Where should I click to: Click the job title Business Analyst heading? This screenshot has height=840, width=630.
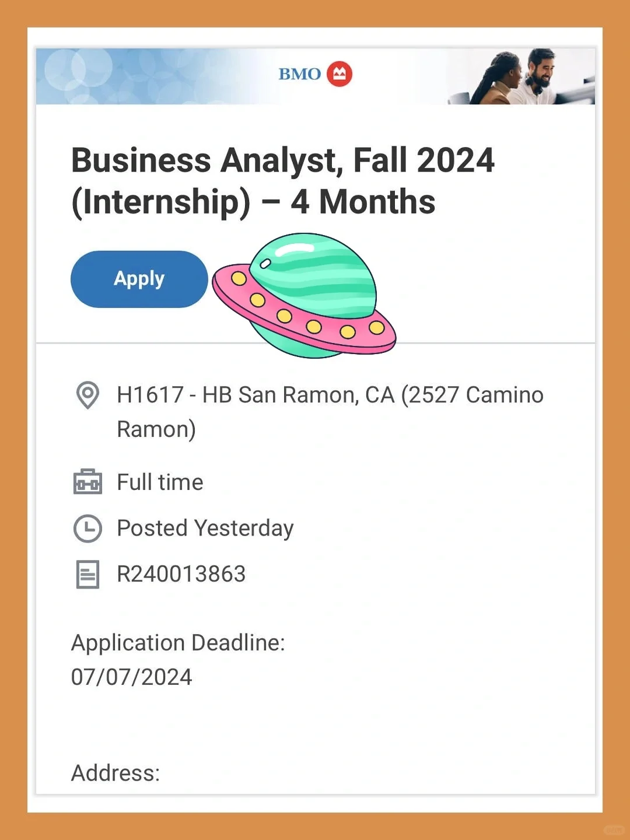283,181
